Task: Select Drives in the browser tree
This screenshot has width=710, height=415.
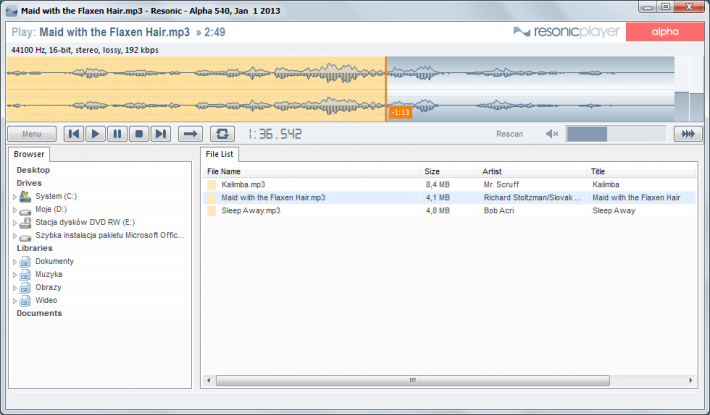Action: pyautogui.click(x=29, y=183)
